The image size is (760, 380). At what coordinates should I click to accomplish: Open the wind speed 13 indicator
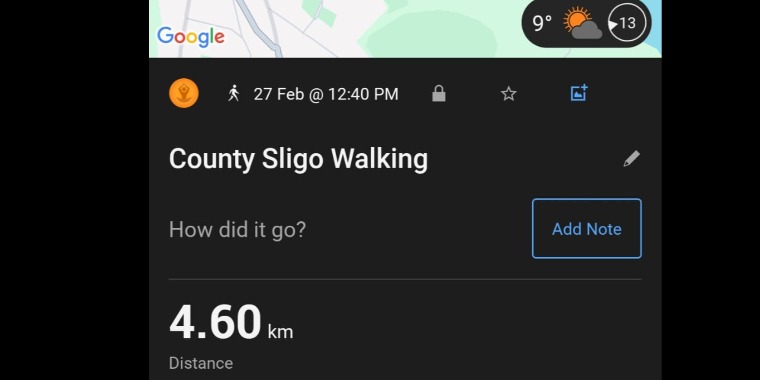tap(627, 23)
